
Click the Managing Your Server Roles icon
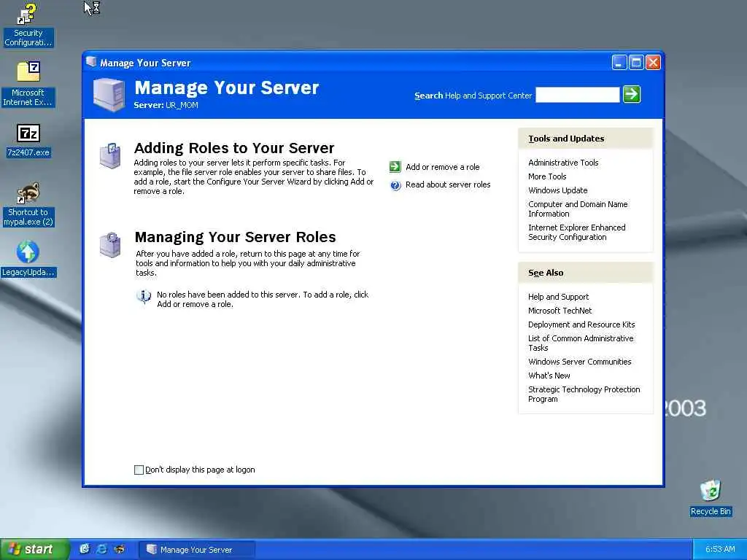pos(110,245)
